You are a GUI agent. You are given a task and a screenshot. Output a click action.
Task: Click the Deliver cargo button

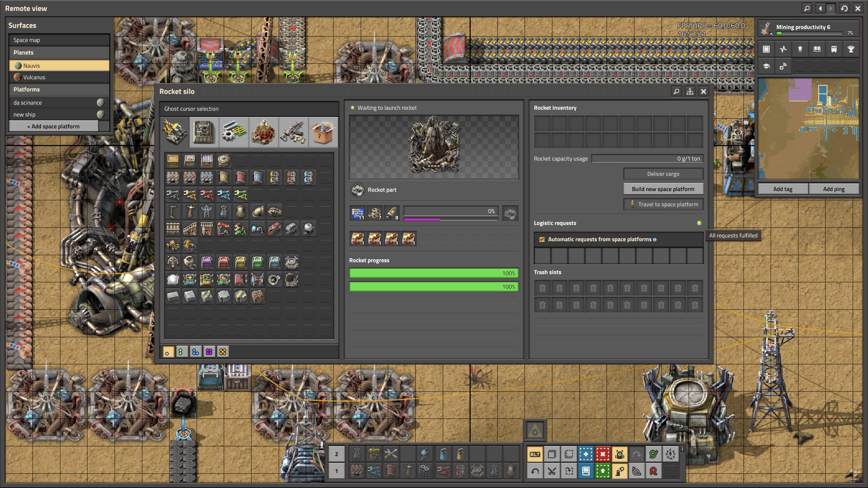tap(663, 174)
